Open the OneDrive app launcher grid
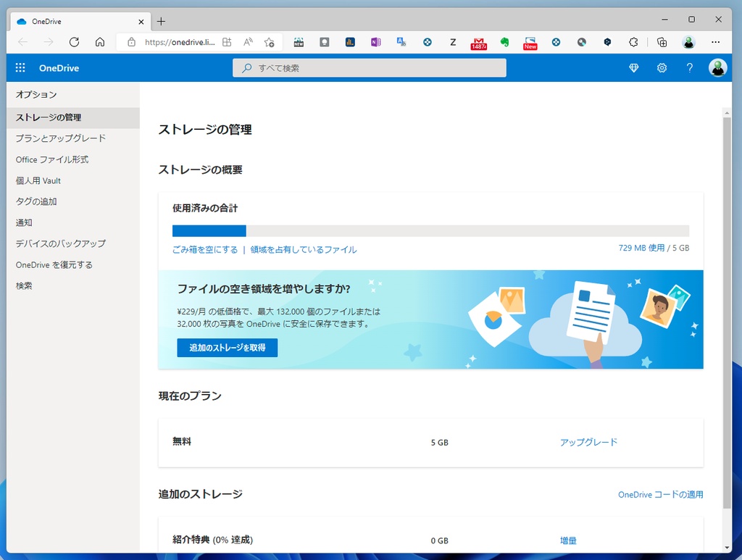The width and height of the screenshot is (742, 560). pyautogui.click(x=20, y=67)
